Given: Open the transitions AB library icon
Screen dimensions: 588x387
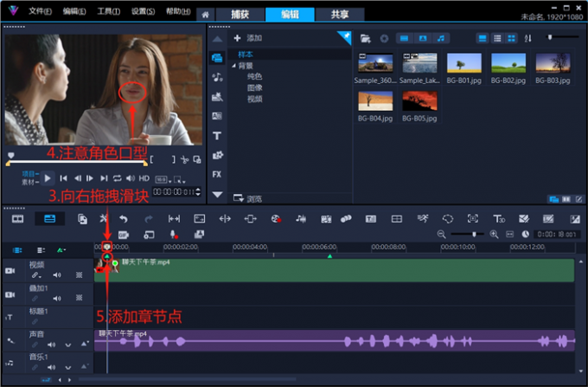Looking at the screenshot, I should click(x=217, y=116).
